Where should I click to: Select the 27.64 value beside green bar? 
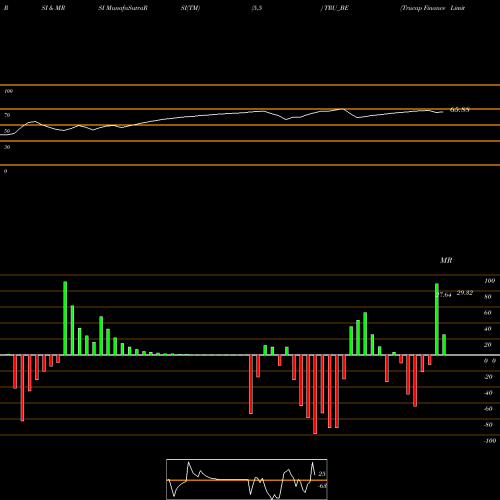[444, 295]
